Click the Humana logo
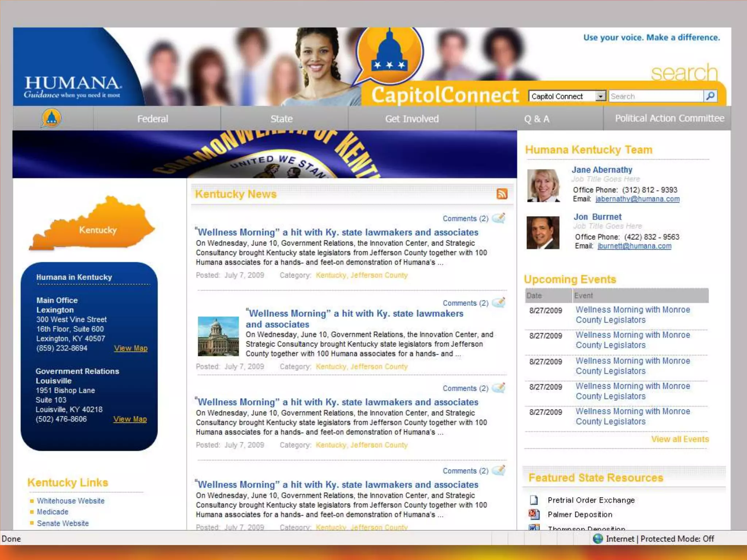The height and width of the screenshot is (560, 747). pyautogui.click(x=72, y=87)
